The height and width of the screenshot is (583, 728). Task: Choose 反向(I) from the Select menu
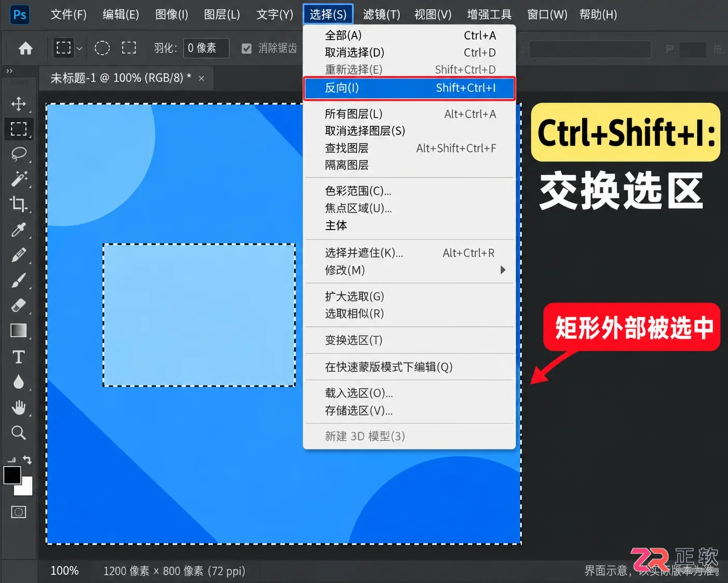click(409, 88)
